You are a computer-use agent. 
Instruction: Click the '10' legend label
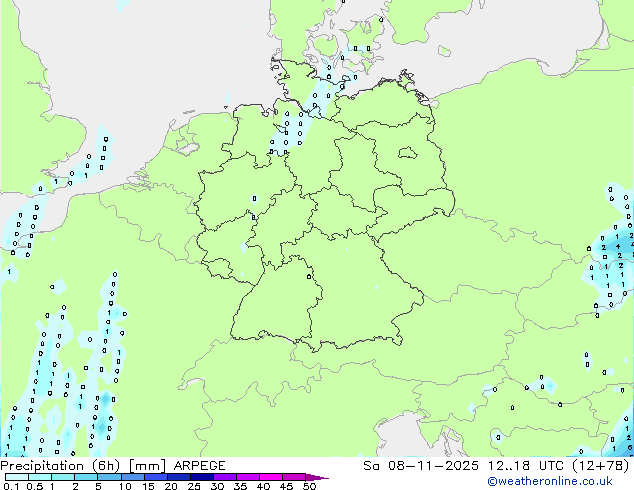pyautogui.click(x=125, y=486)
